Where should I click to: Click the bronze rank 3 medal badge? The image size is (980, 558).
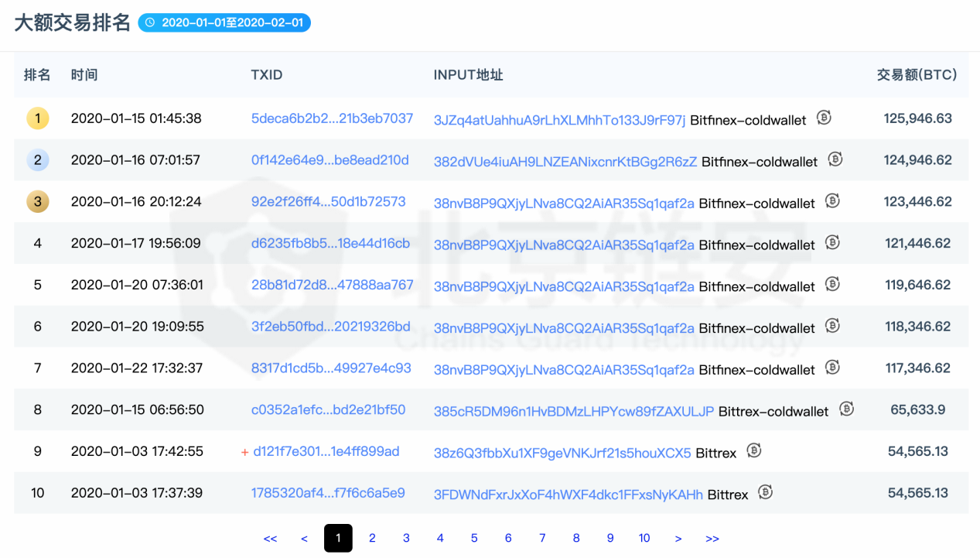[38, 202]
